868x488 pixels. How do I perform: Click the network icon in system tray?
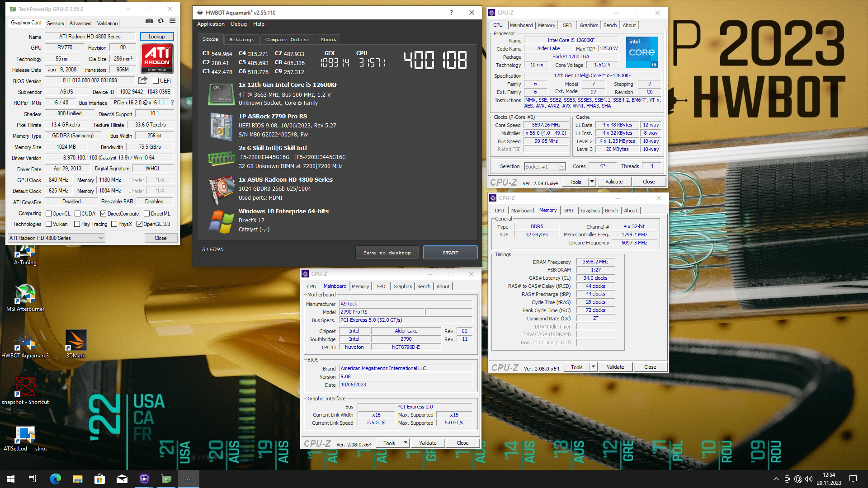click(798, 479)
